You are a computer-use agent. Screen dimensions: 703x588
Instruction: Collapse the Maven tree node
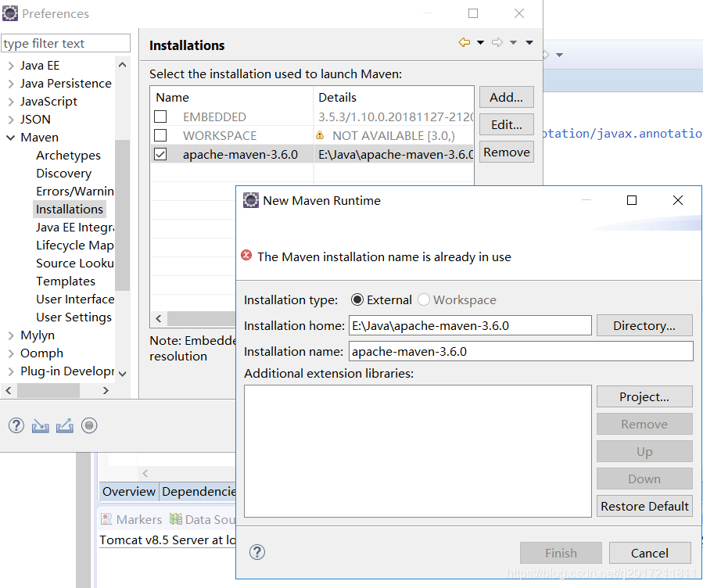tap(11, 138)
